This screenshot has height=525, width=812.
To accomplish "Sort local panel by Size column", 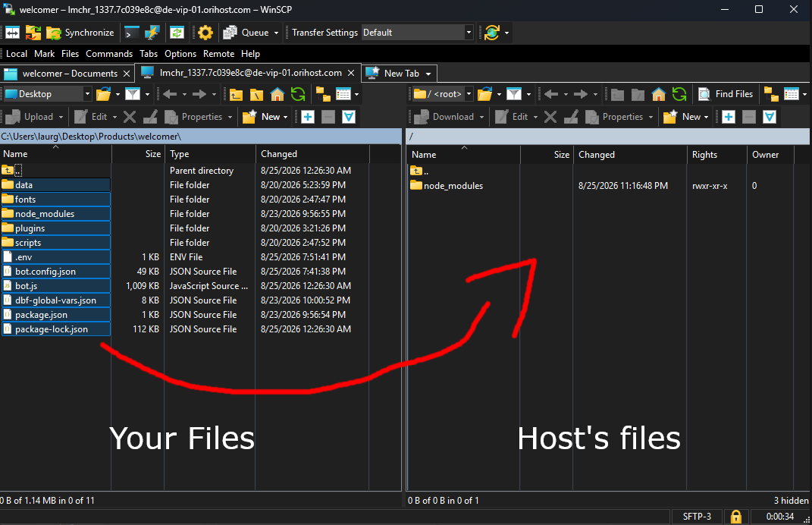I will tap(138, 154).
